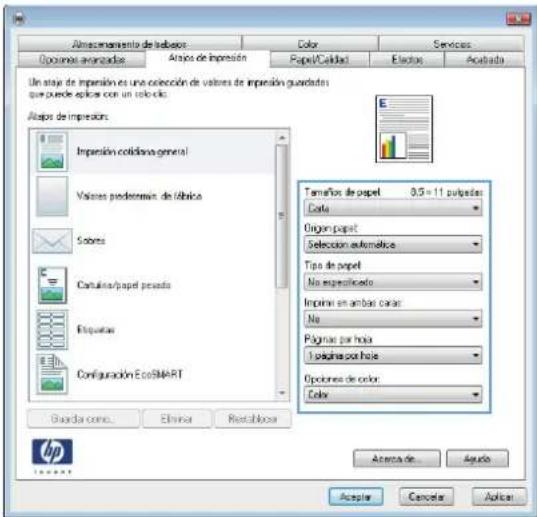Select the Impresión cotidiana general text row
The height and width of the screenshot is (517, 537).
tap(132, 152)
